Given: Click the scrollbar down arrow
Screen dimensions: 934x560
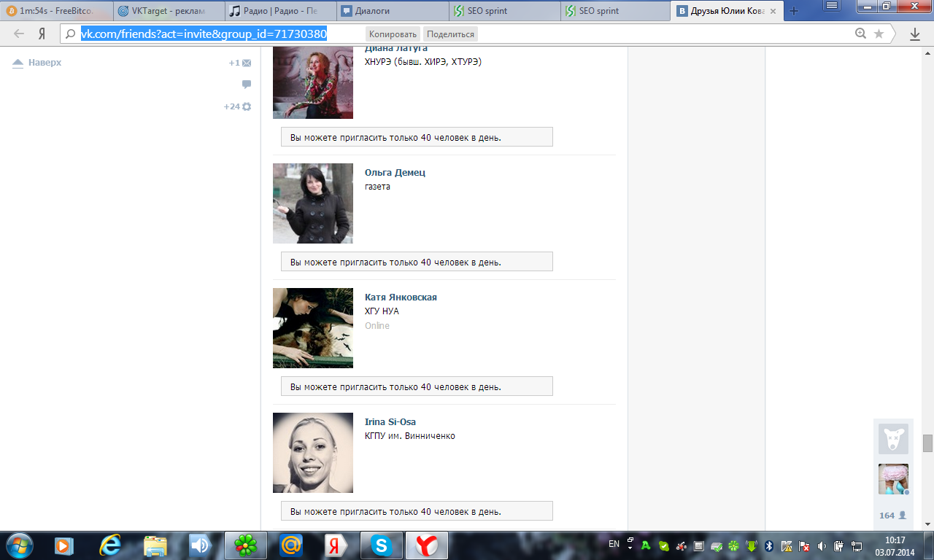Looking at the screenshot, I should coord(927,524).
